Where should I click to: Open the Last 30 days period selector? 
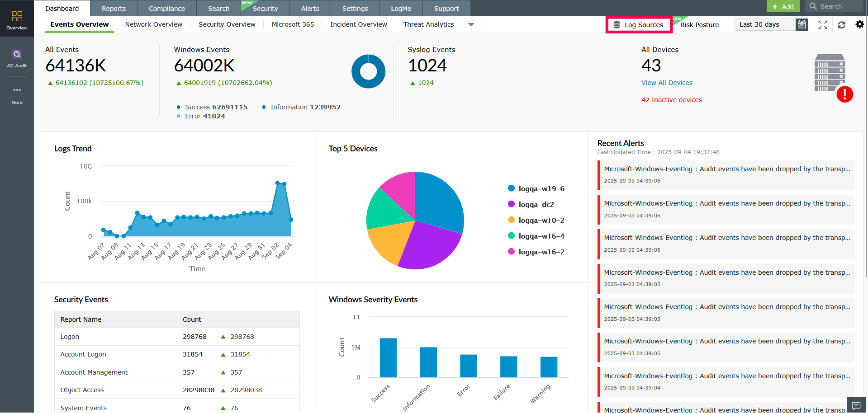coord(764,25)
